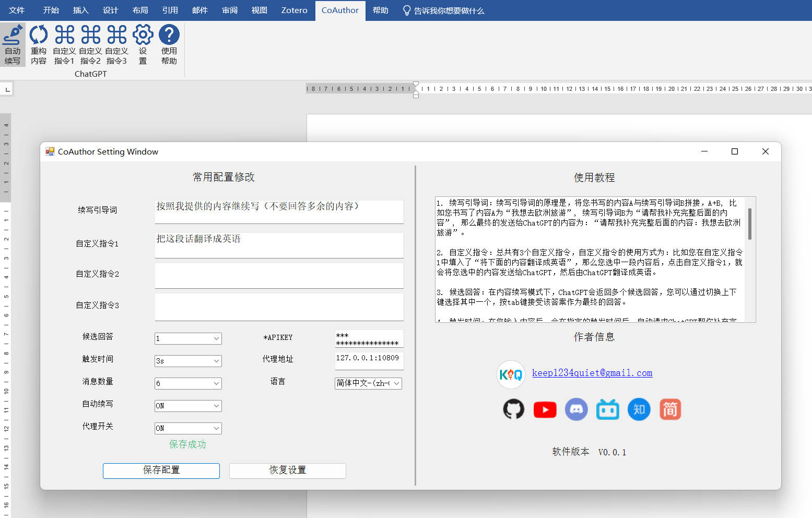Open the 代理开关 ON dropdown
Screen dimensions: 812x518
(x=188, y=428)
